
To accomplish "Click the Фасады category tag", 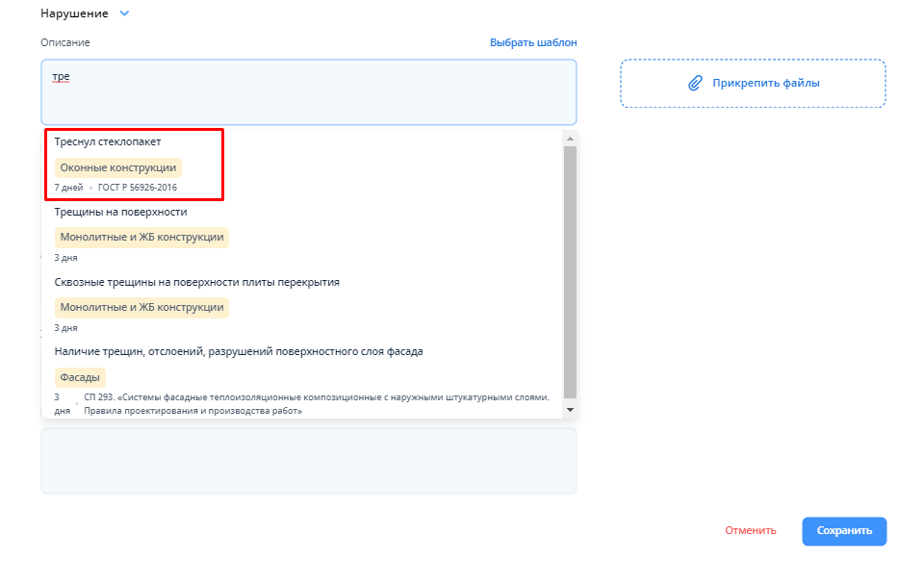I will click(x=80, y=377).
